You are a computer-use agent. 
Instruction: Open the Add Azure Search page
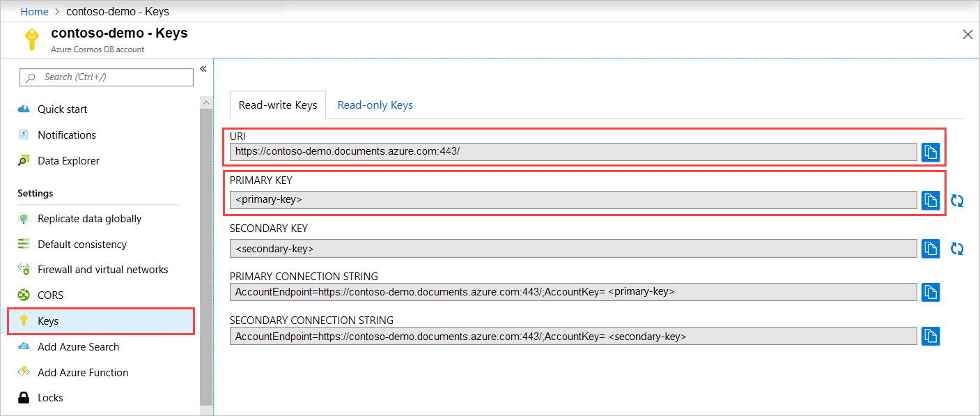[77, 346]
